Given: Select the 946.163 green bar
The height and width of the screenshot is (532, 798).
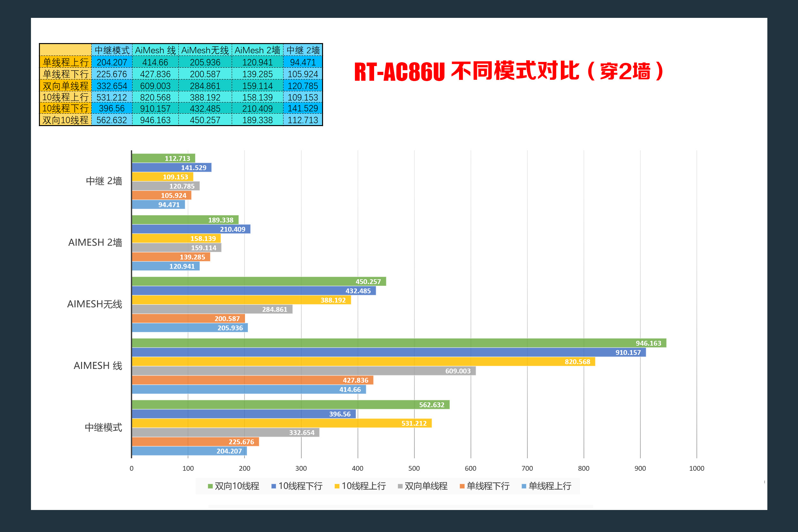Looking at the screenshot, I should (x=399, y=343).
